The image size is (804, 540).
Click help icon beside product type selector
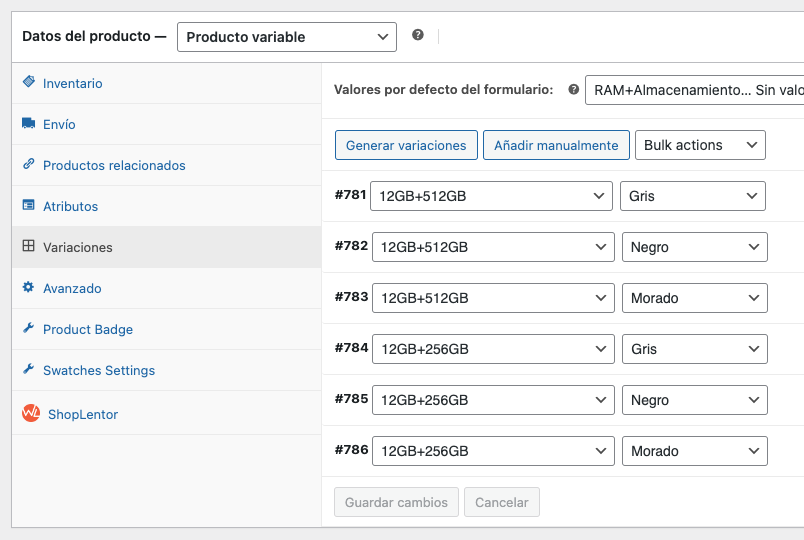click(418, 35)
